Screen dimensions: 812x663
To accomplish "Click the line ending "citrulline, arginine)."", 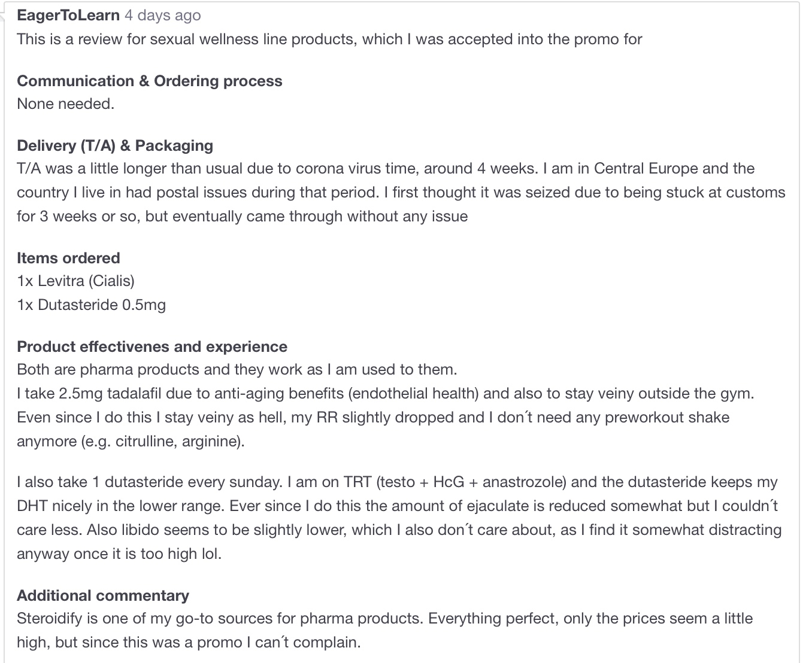I will (131, 441).
